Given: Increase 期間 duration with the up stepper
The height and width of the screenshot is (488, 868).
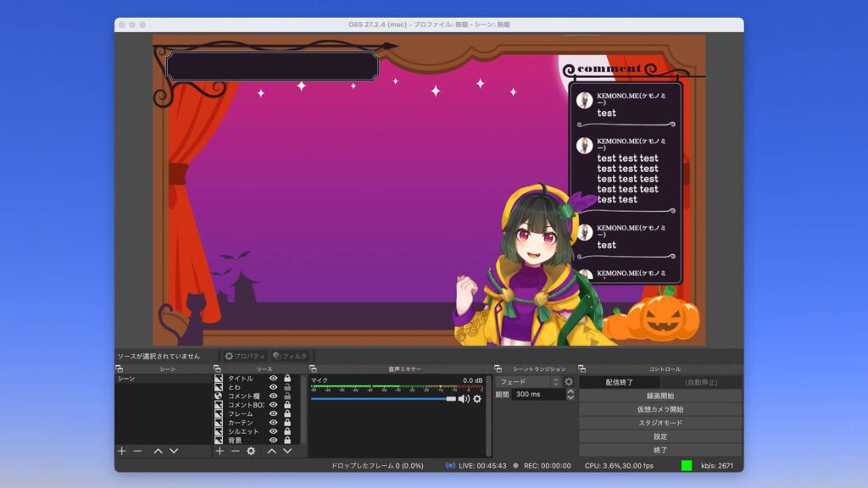Looking at the screenshot, I should pos(570,391).
